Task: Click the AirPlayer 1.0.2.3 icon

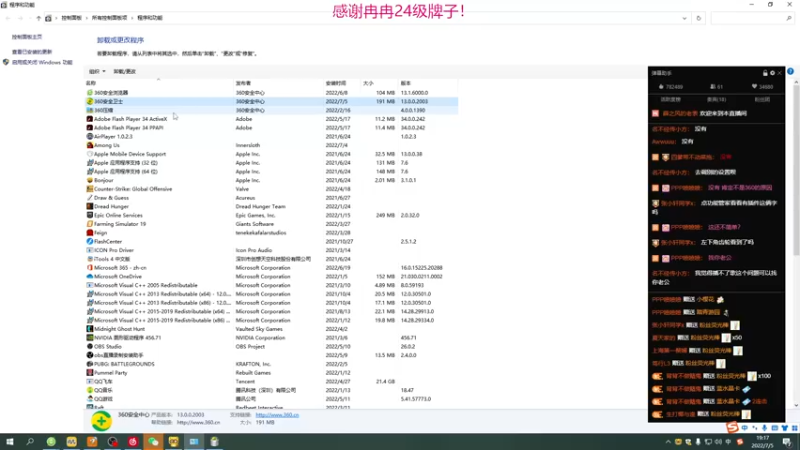Action: pyautogui.click(x=90, y=136)
